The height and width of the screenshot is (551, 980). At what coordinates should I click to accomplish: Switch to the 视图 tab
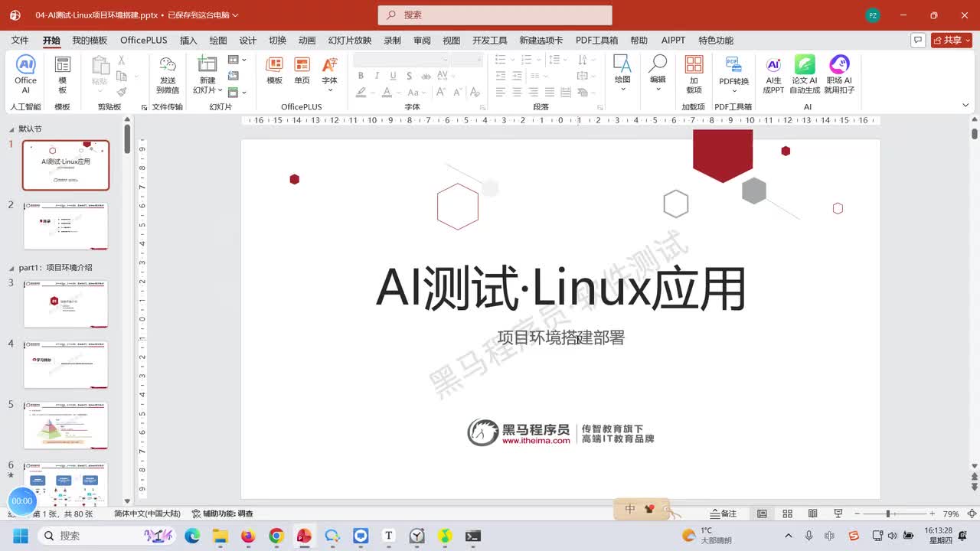coord(452,41)
